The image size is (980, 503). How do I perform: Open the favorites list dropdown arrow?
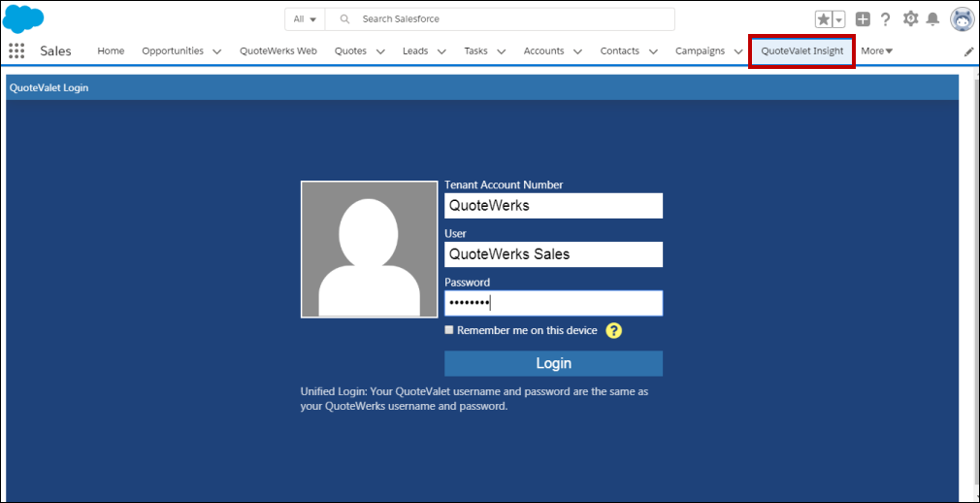point(838,19)
